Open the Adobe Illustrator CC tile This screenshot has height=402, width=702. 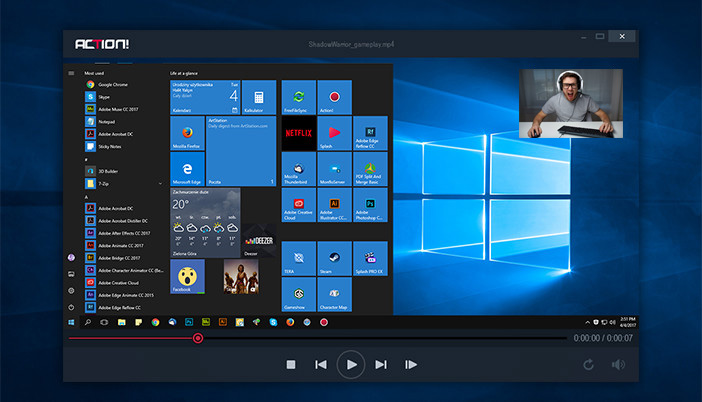[x=334, y=205]
